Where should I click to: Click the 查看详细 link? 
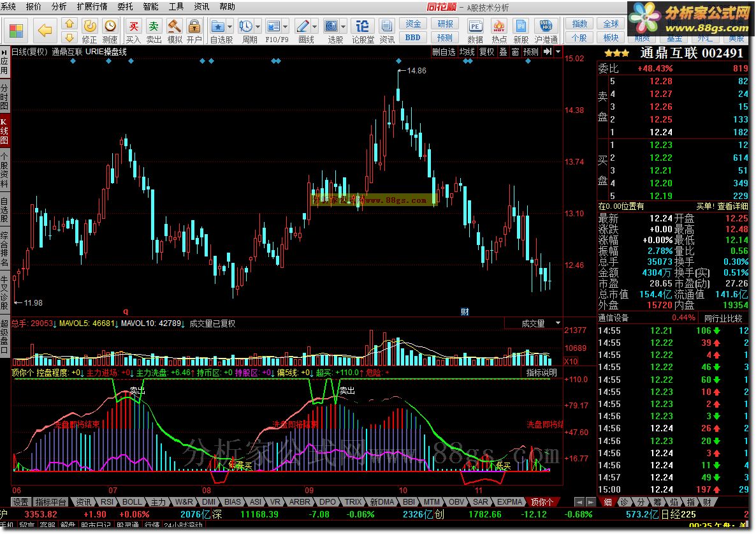[732, 206]
